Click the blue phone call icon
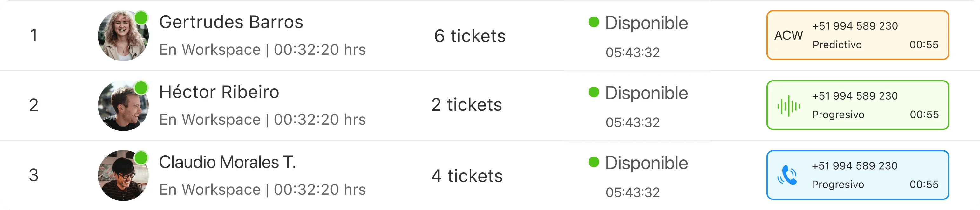 click(x=787, y=175)
